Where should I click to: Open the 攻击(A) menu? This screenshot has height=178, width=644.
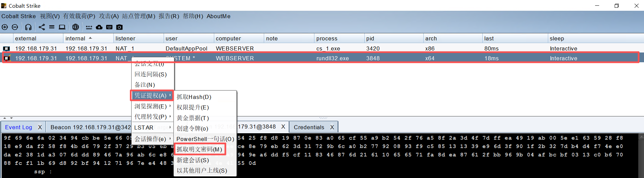pyautogui.click(x=109, y=16)
